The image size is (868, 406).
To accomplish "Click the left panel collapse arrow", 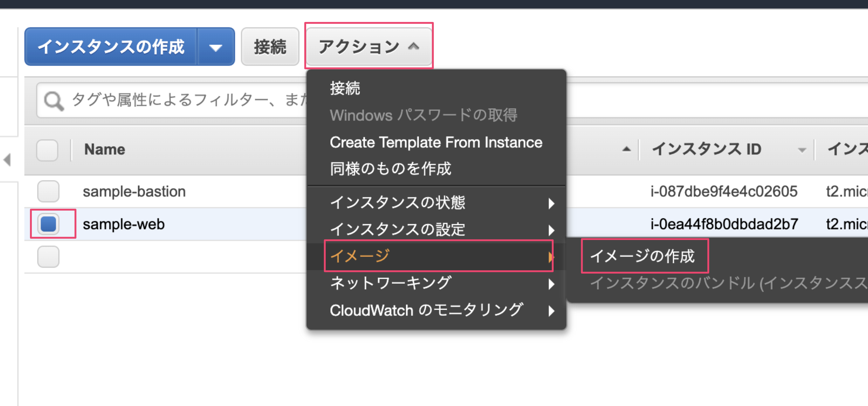I will [x=7, y=160].
